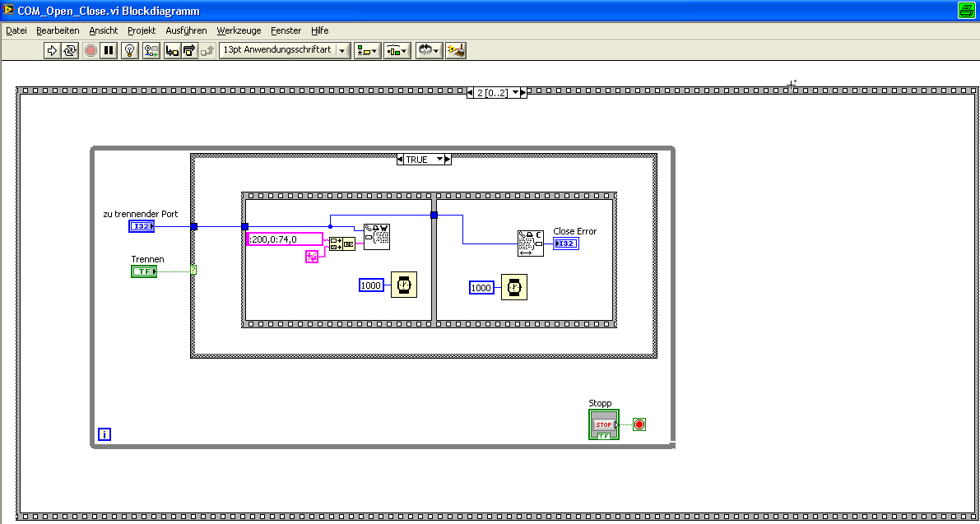Click the blue tunnel on case structure border

(x=193, y=227)
